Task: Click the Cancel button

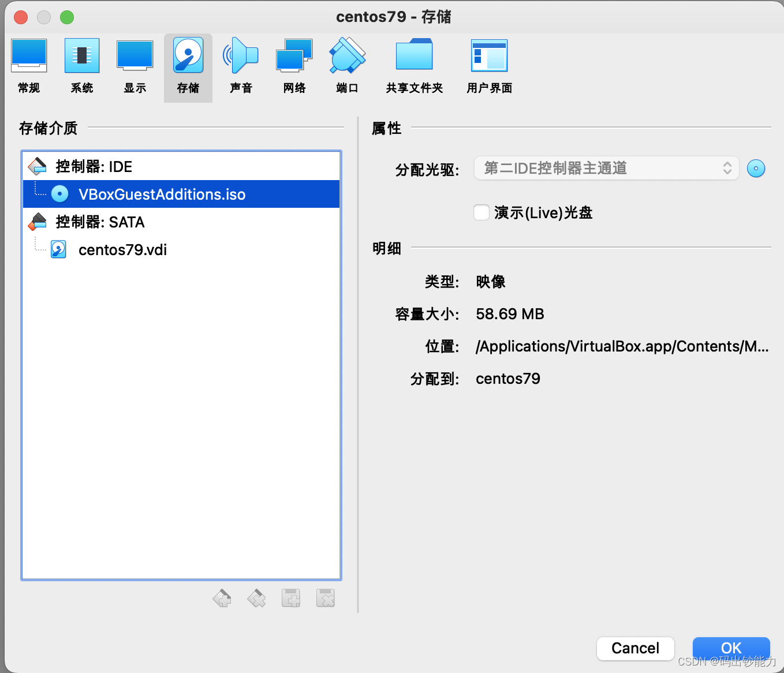Action: 635,648
